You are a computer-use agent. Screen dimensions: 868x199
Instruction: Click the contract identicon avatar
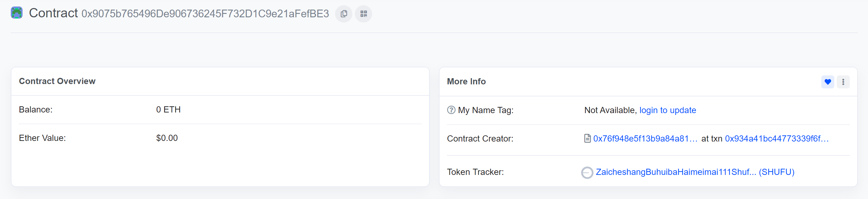pos(16,13)
